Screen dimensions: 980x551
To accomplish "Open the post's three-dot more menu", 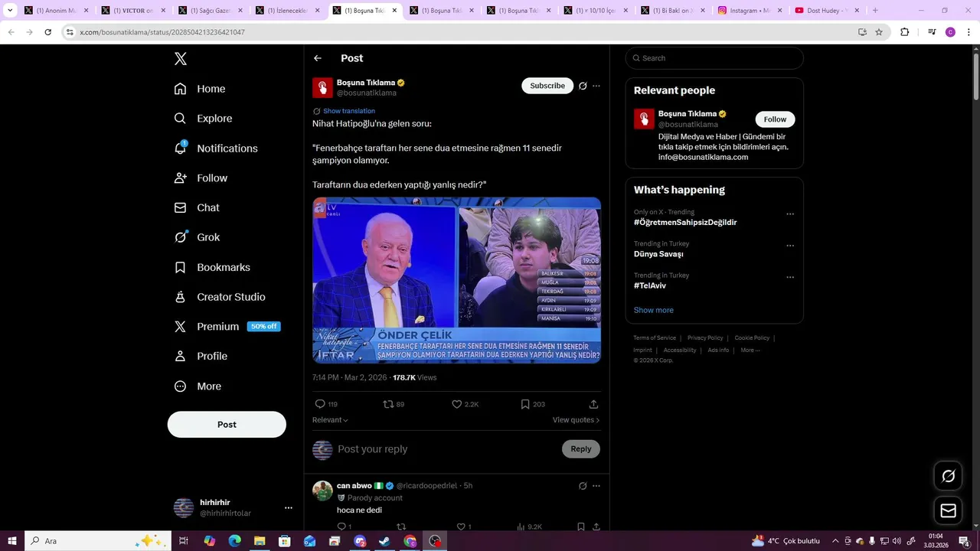I will click(x=596, y=86).
